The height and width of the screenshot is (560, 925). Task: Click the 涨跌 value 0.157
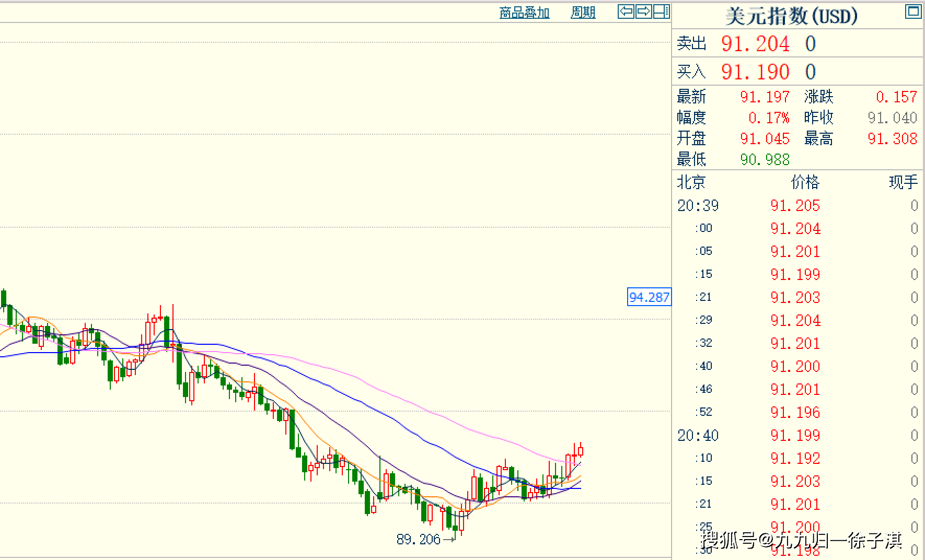tap(896, 97)
